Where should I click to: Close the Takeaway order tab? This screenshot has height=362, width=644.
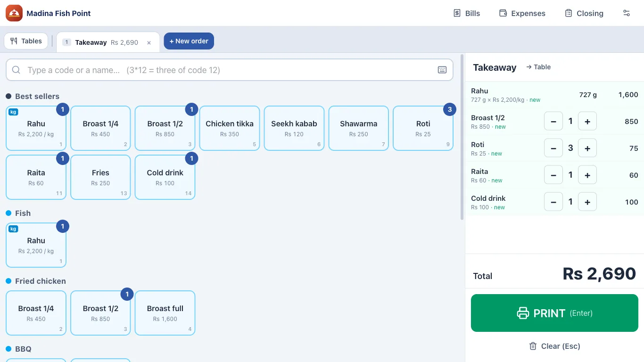click(149, 42)
